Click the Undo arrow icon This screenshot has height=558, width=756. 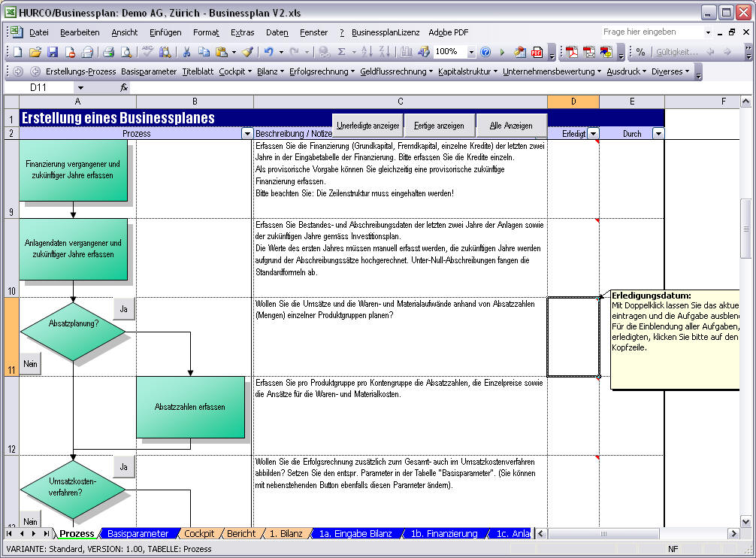click(269, 52)
